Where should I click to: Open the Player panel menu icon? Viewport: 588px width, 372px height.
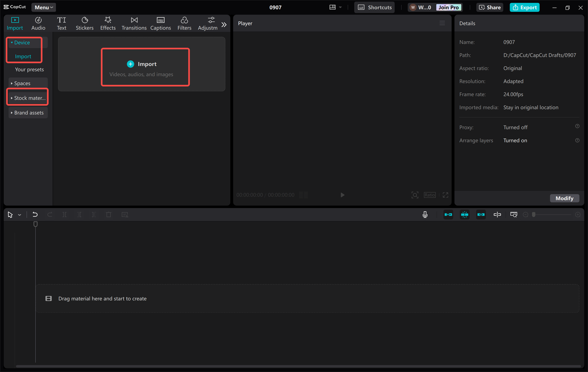(x=442, y=23)
